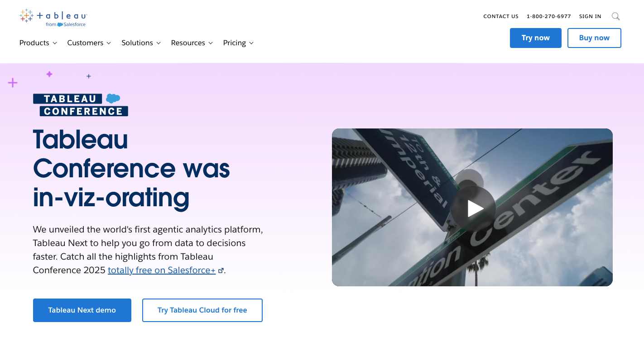The height and width of the screenshot is (351, 644).
Task: Expand the Pricing menu
Action: [x=238, y=43]
